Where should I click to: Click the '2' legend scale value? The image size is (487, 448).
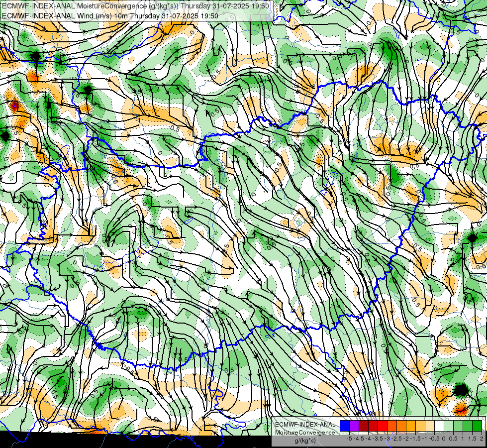[x=482, y=439]
